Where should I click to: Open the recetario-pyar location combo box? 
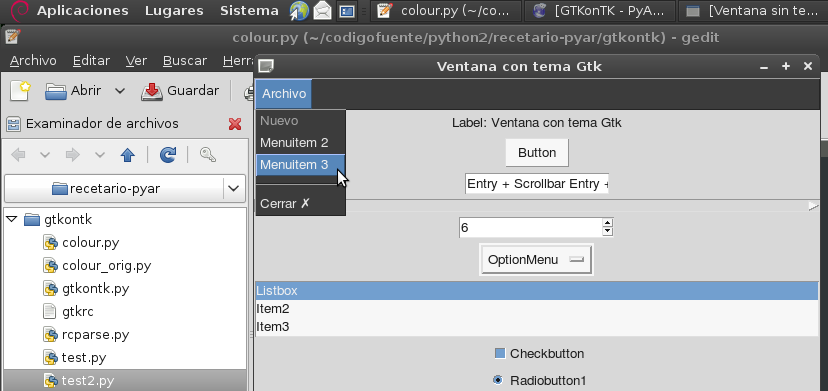(125, 189)
